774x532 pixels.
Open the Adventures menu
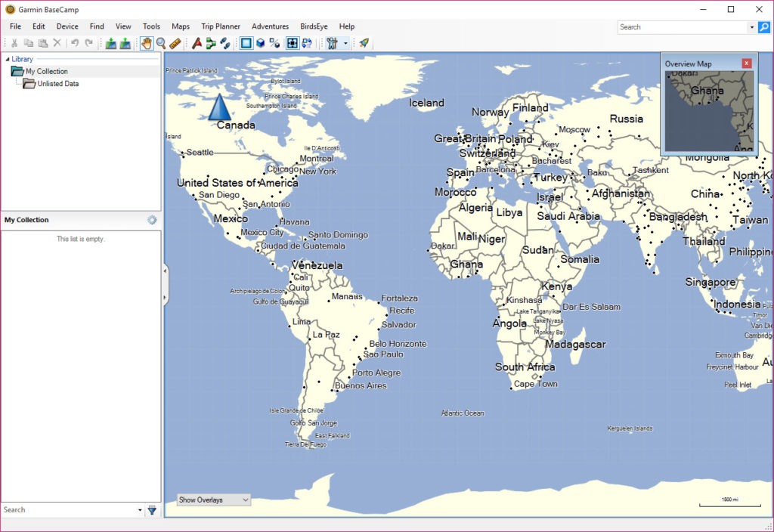pyautogui.click(x=270, y=26)
